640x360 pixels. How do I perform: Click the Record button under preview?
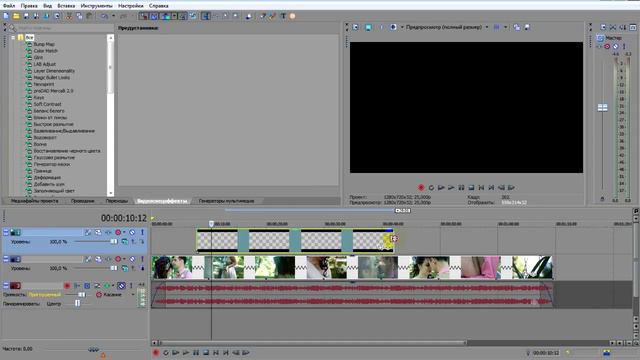pos(421,187)
